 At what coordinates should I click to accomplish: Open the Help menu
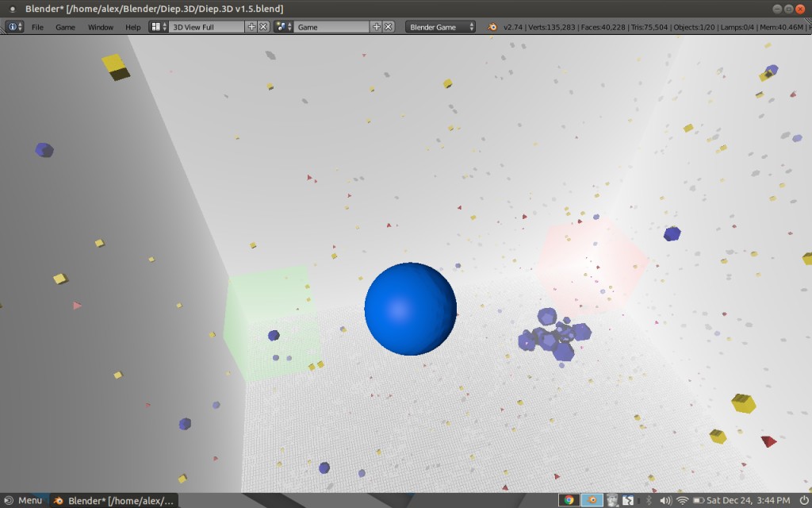click(132, 26)
